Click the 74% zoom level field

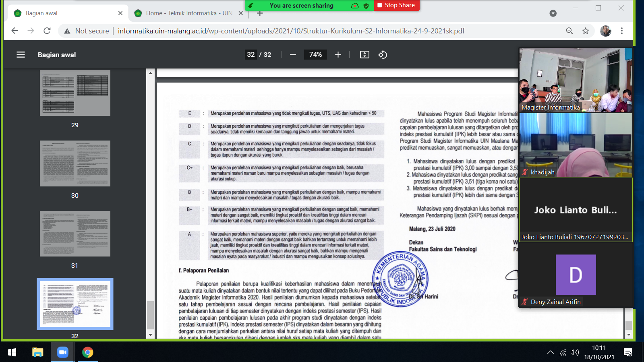315,55
